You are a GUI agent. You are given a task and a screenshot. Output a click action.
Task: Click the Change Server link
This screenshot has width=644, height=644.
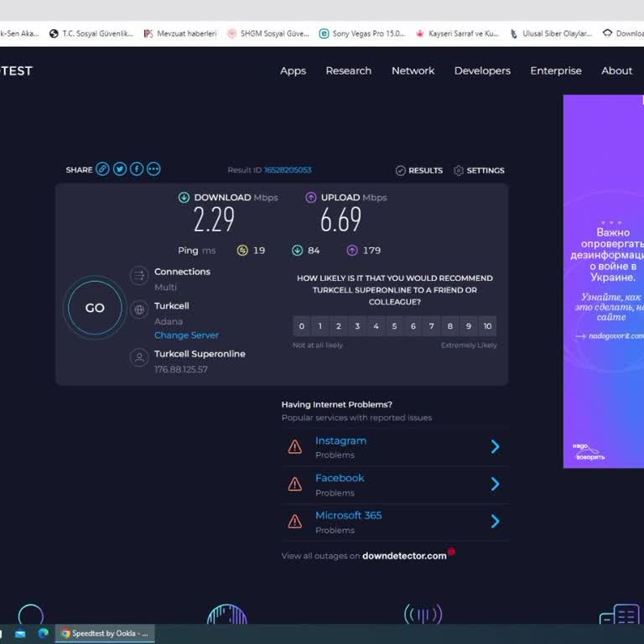pos(186,335)
